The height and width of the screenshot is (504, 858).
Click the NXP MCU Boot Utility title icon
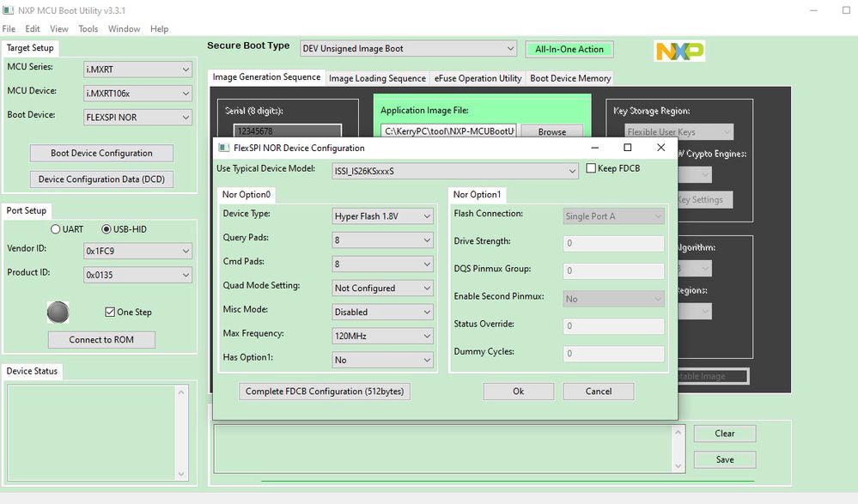[x=8, y=10]
